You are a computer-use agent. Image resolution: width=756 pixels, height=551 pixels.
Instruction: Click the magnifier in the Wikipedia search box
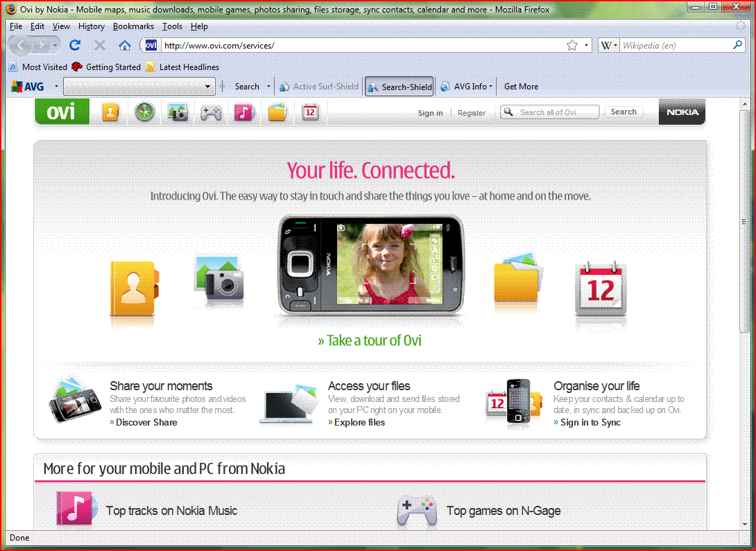[x=737, y=45]
